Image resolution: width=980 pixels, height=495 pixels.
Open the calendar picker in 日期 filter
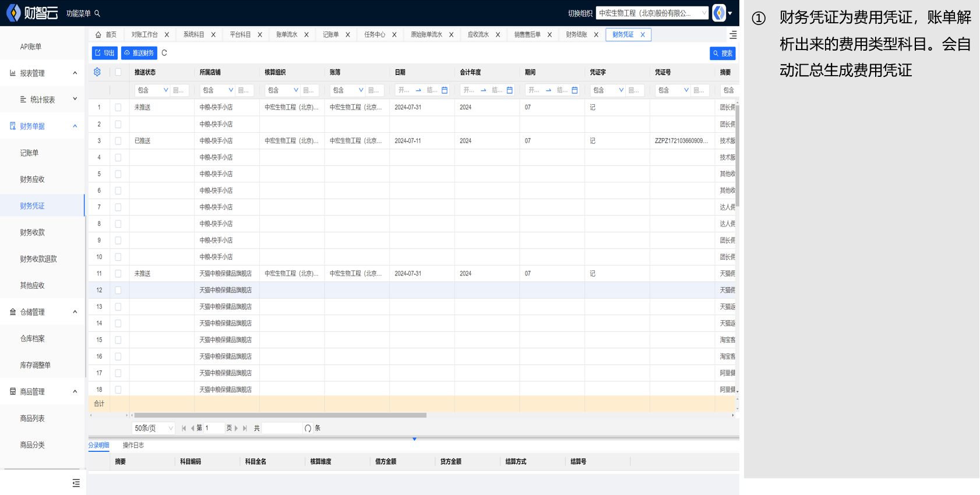pos(445,90)
